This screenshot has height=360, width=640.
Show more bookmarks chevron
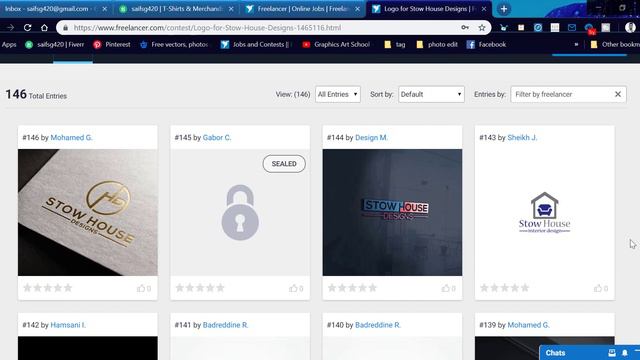576,44
